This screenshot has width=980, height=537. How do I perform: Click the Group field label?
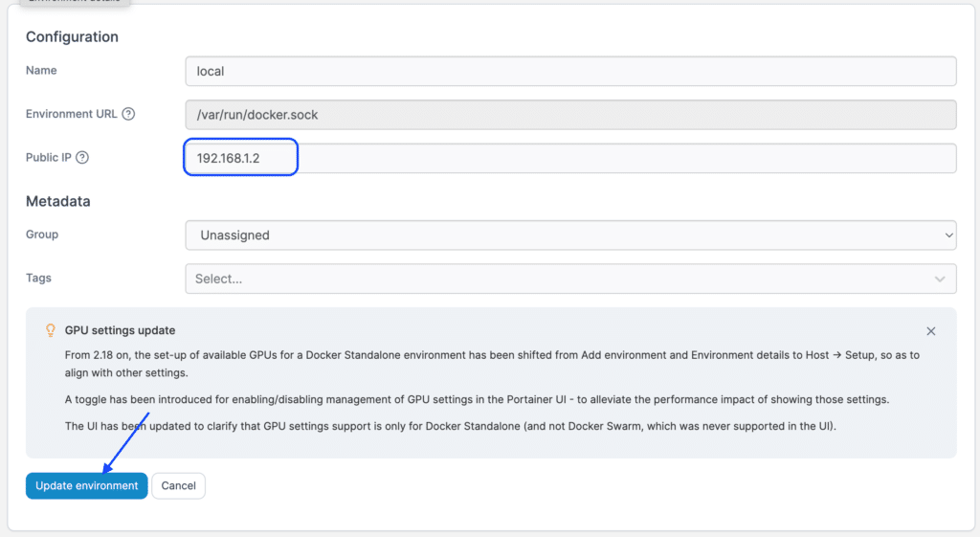click(42, 235)
